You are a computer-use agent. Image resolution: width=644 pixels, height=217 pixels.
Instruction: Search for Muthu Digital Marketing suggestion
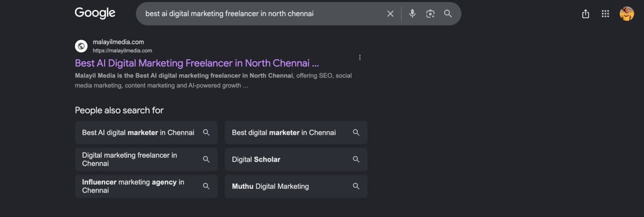296,186
